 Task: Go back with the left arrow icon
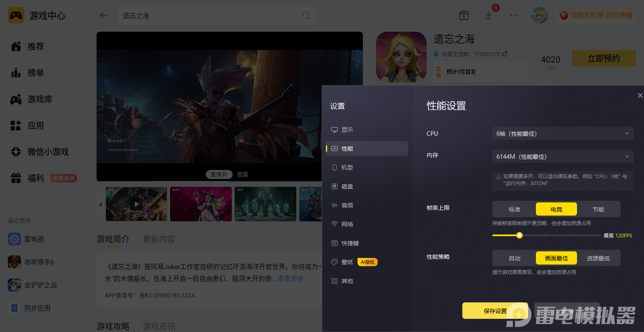tap(104, 16)
